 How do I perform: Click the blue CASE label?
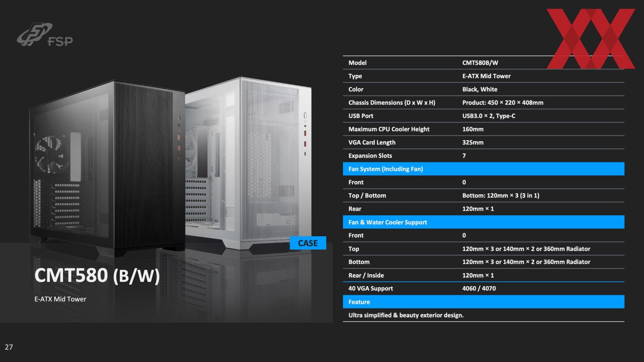pyautogui.click(x=308, y=243)
